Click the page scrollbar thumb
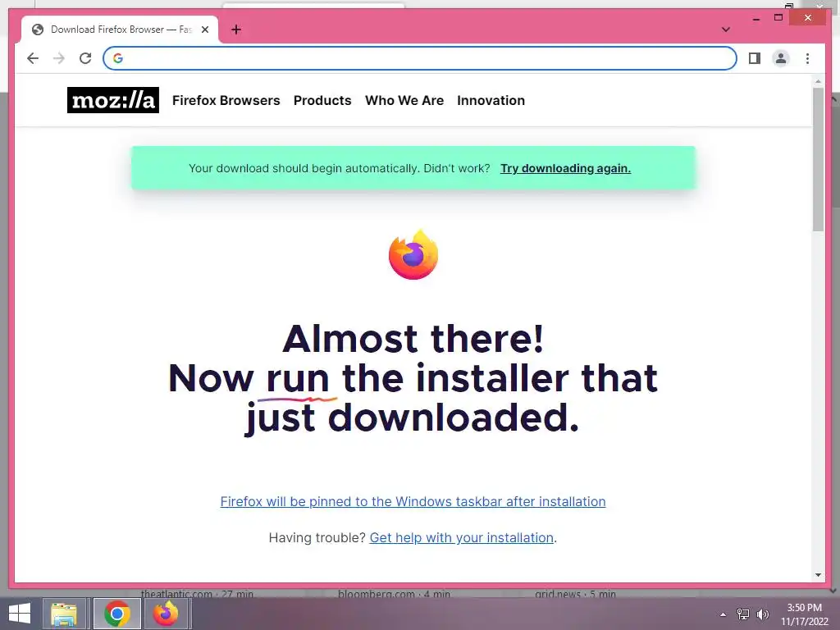Image resolution: width=840 pixels, height=630 pixels. [x=818, y=159]
